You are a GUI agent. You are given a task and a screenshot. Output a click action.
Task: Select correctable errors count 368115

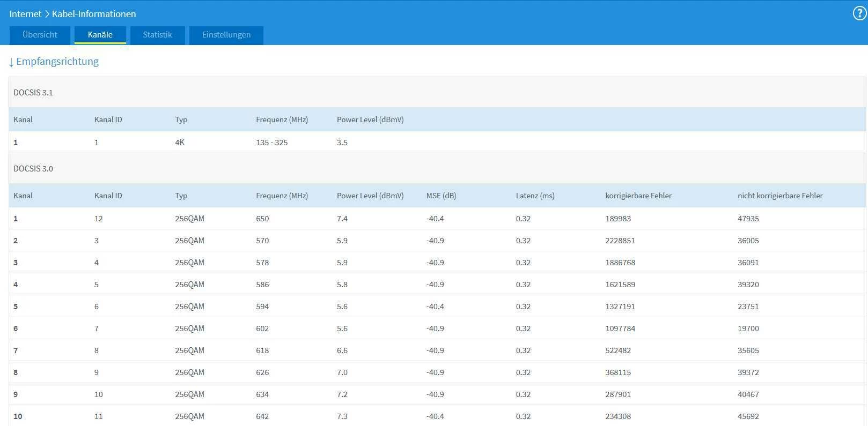coord(618,372)
